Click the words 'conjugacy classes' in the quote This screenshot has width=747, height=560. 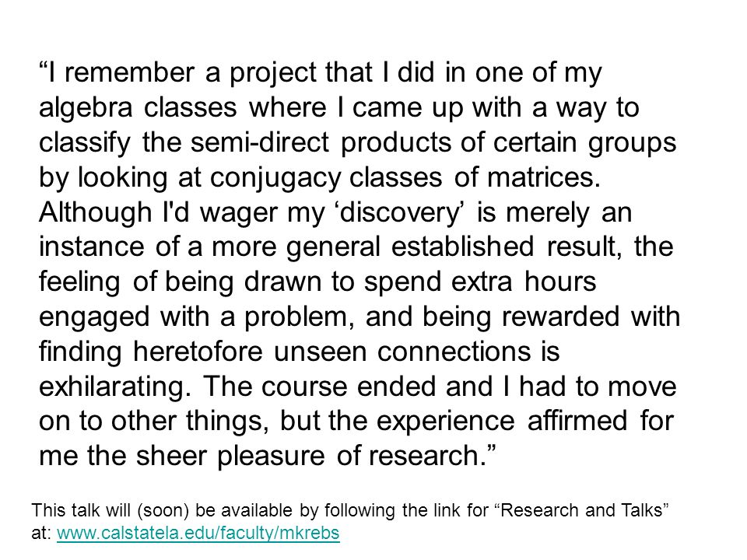(x=326, y=179)
